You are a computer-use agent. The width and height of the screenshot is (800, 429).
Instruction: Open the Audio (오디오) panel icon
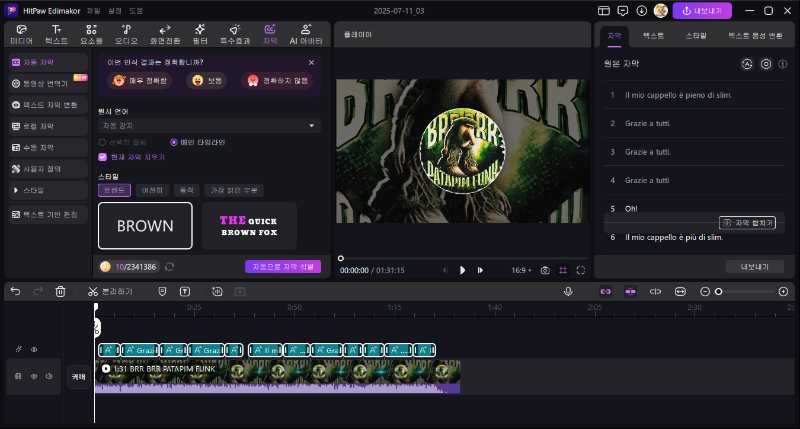point(126,34)
